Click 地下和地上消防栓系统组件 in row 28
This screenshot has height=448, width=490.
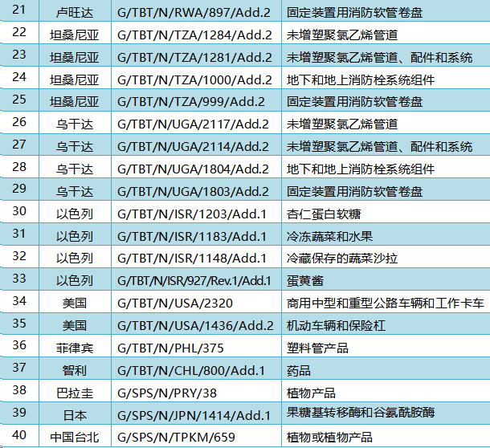[361, 169]
